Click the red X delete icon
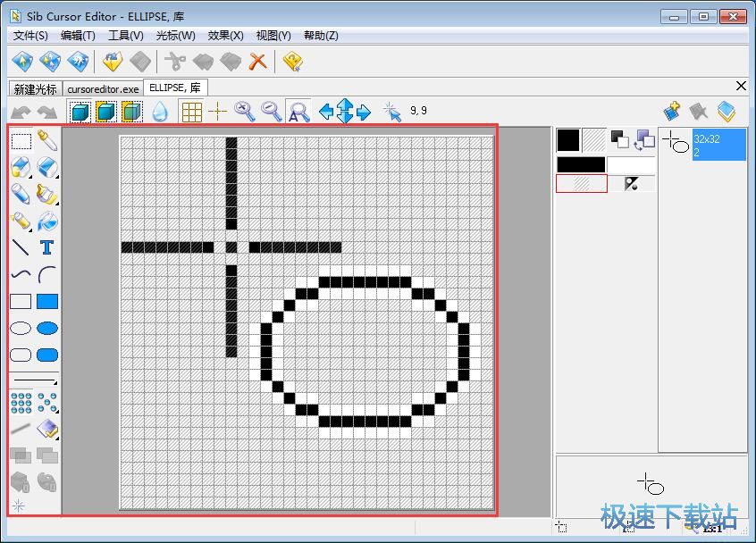The width and height of the screenshot is (756, 543). [258, 61]
